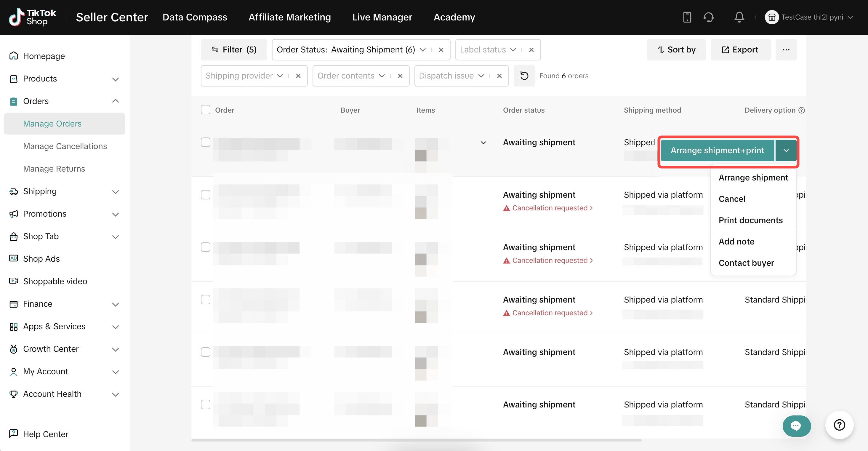Remove the Order Status filter with X
This screenshot has height=451, width=868.
441,50
